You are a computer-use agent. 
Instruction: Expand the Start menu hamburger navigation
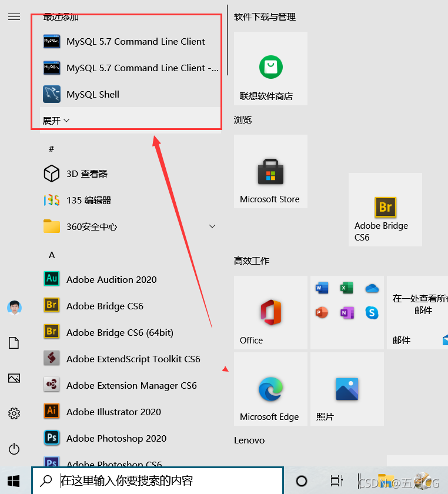coord(14,16)
